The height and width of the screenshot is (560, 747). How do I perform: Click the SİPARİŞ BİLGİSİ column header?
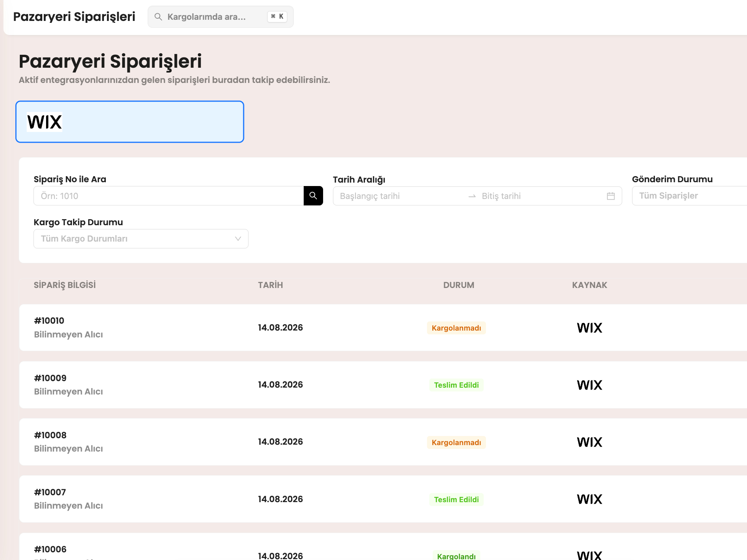click(x=65, y=285)
